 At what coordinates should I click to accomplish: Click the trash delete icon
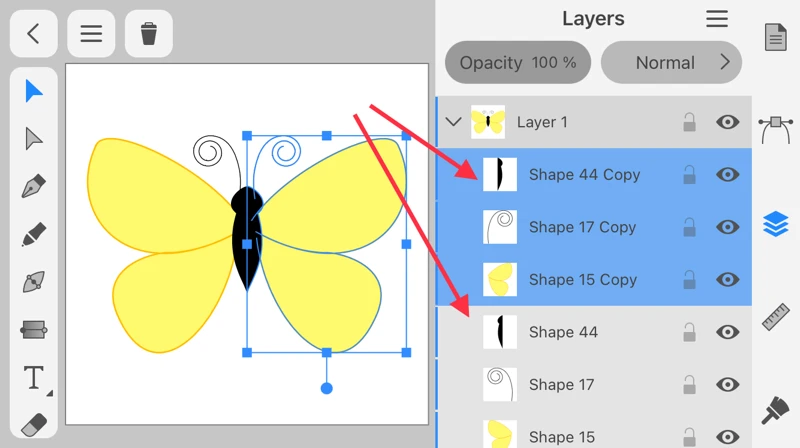(x=149, y=34)
